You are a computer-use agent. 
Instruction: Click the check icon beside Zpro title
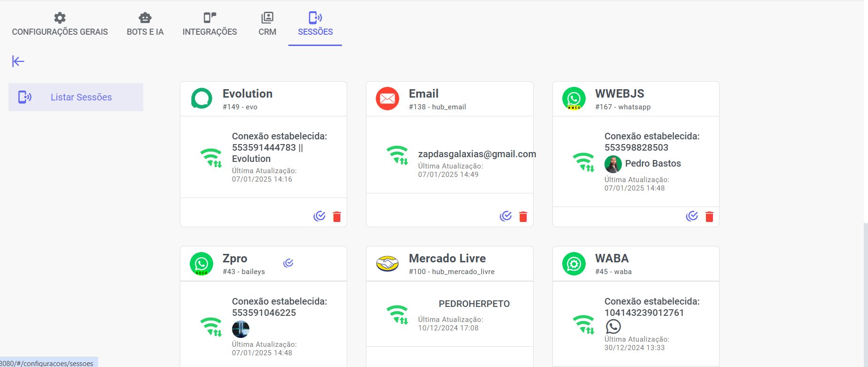(288, 263)
